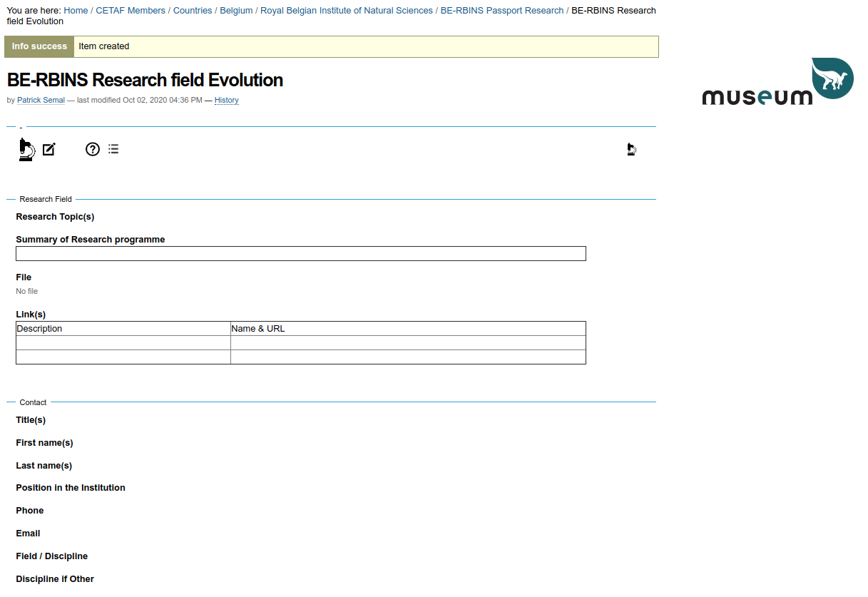Click the page title heading
868x597 pixels.
(145, 80)
